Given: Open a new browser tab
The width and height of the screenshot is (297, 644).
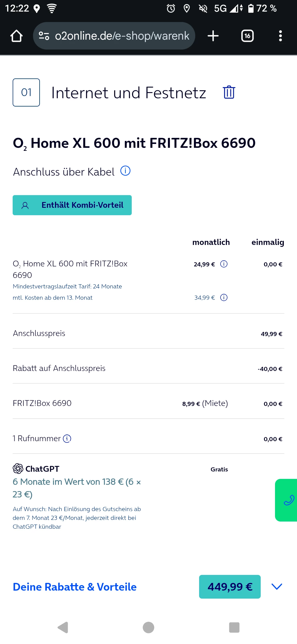Looking at the screenshot, I should click(x=213, y=36).
